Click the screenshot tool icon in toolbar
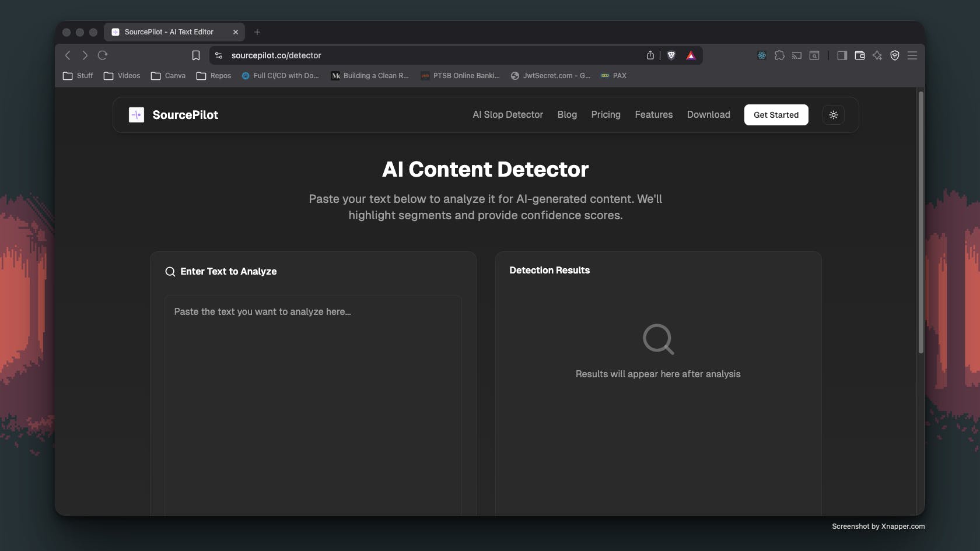 tap(814, 55)
